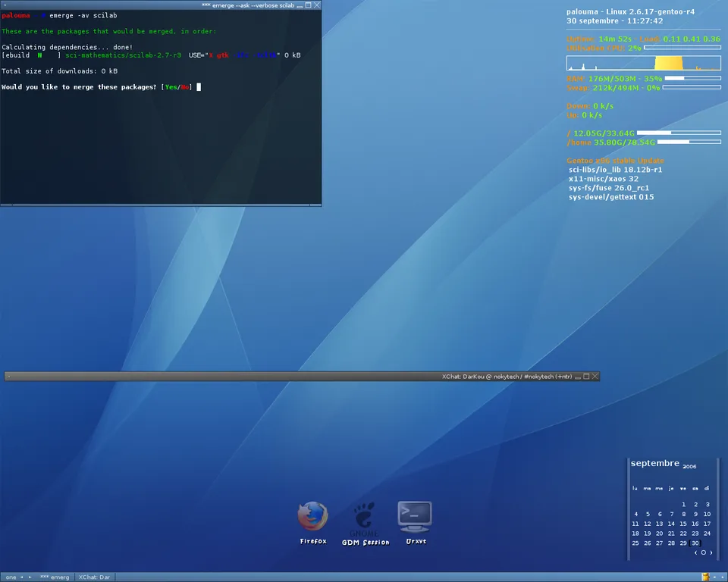Switch to emerge task in bottom panel
The height and width of the screenshot is (582, 728).
pyautogui.click(x=55, y=577)
